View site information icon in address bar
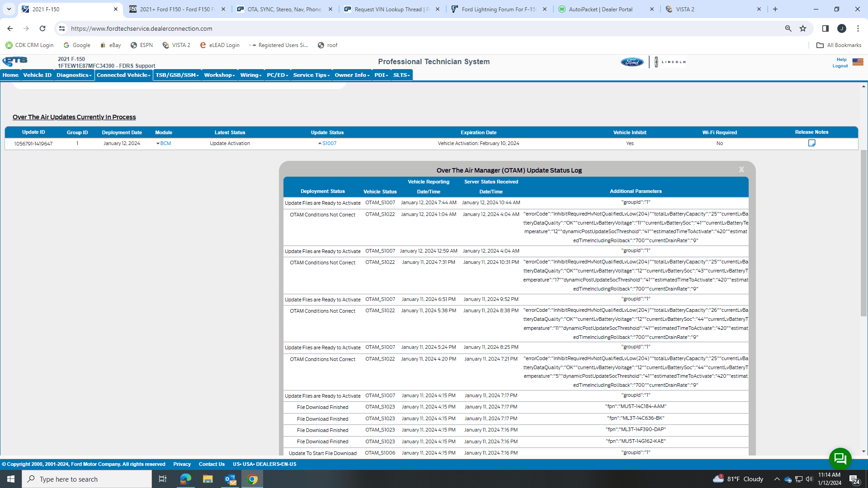Viewport: 868px width, 488px height. tap(62, 28)
